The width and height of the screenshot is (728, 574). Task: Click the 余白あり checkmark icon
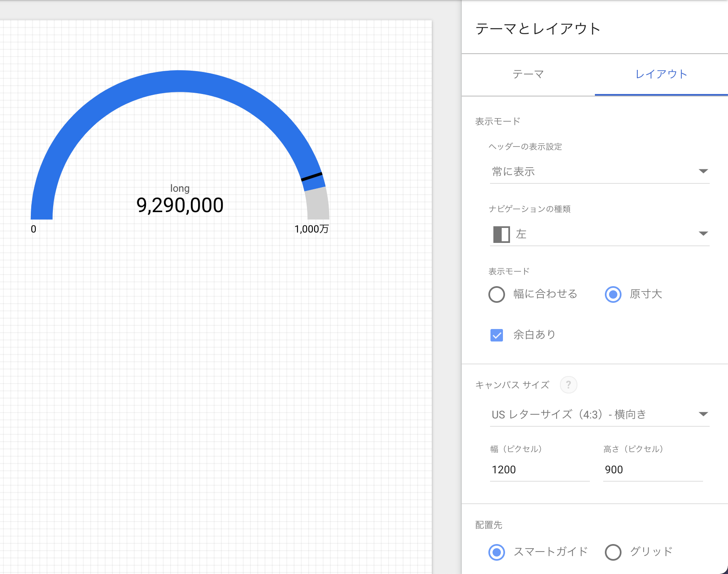[x=496, y=335]
